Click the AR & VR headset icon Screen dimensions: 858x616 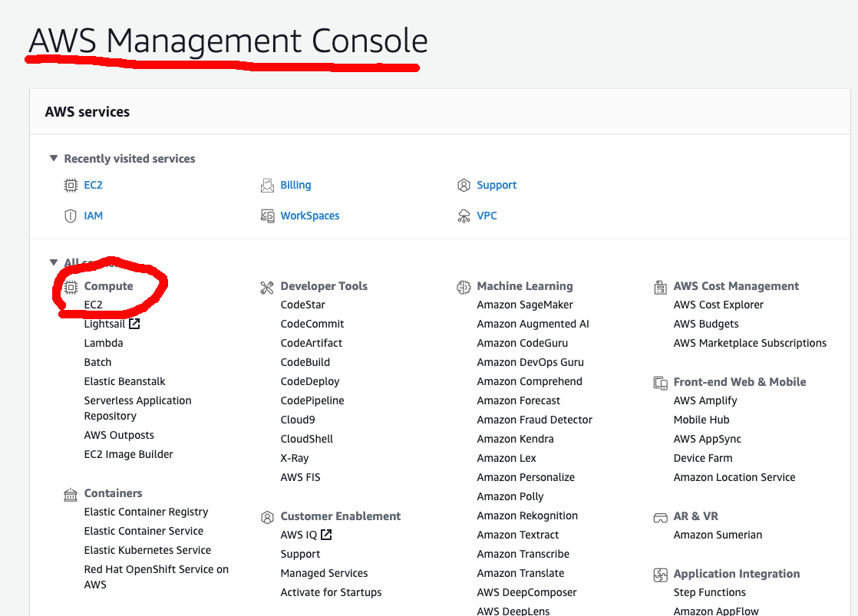pos(660,517)
